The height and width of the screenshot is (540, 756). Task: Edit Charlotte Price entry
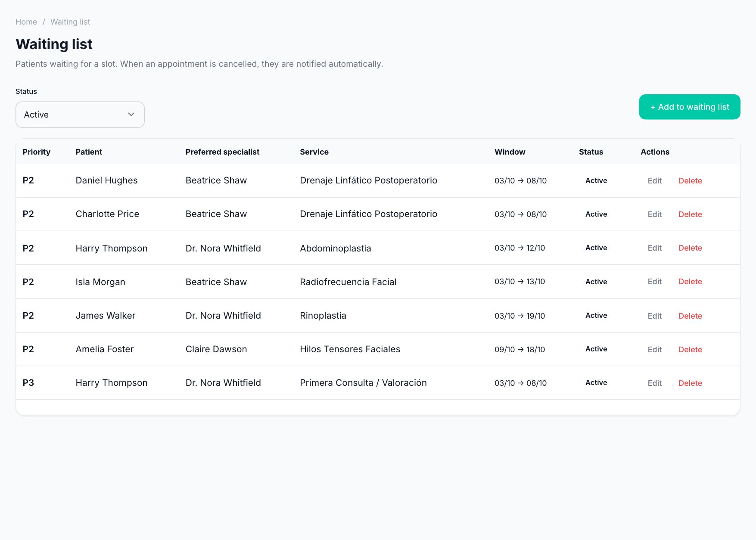coord(654,214)
